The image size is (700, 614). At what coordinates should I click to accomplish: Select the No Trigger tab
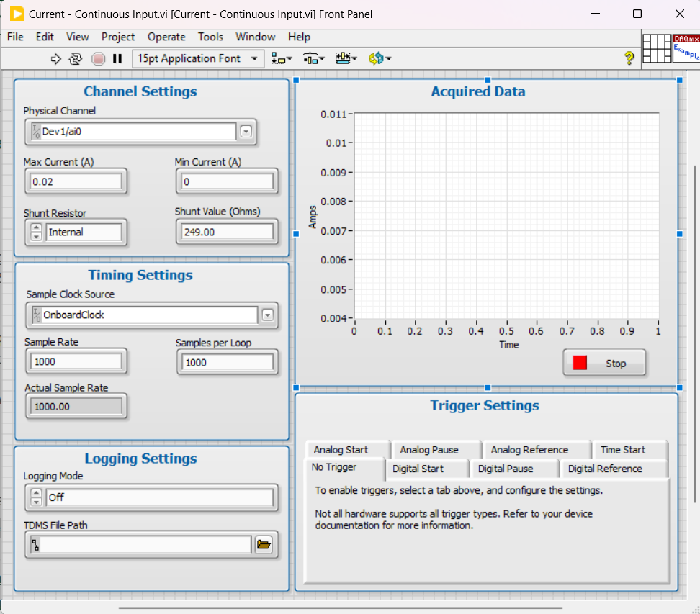point(344,468)
